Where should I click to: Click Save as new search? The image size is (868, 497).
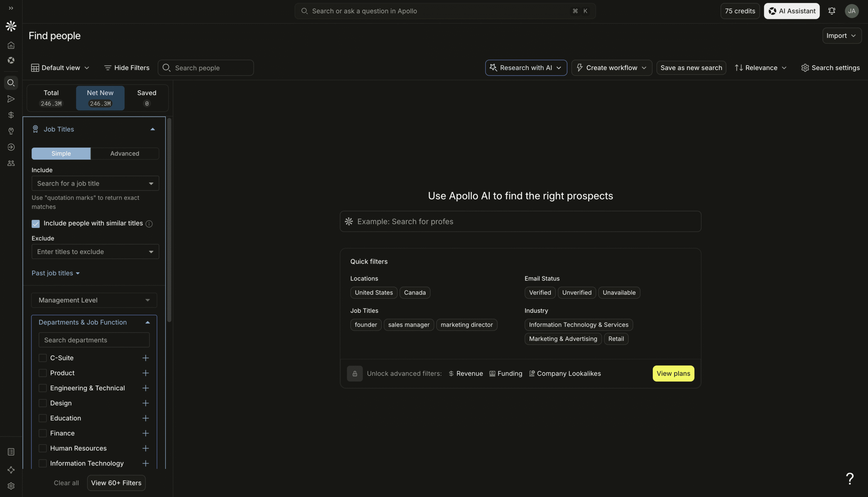691,67
